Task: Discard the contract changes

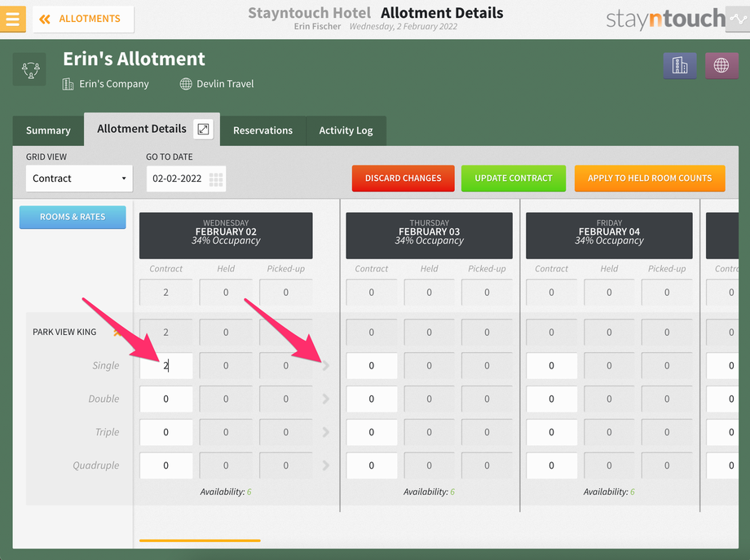Action: point(404,179)
